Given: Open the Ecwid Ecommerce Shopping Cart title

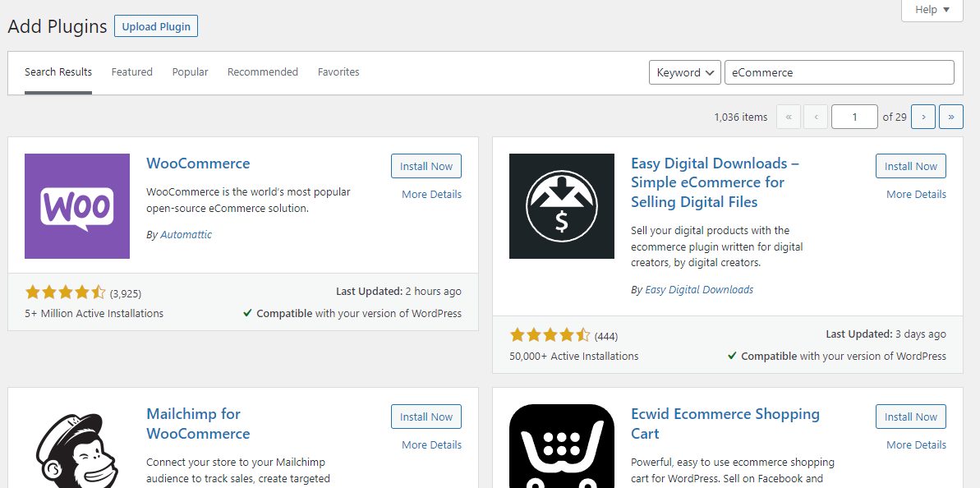Looking at the screenshot, I should click(x=725, y=424).
